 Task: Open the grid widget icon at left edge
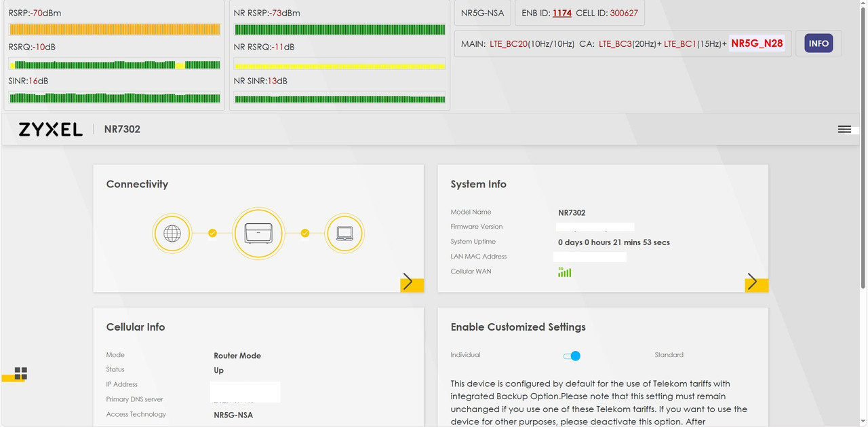click(21, 373)
